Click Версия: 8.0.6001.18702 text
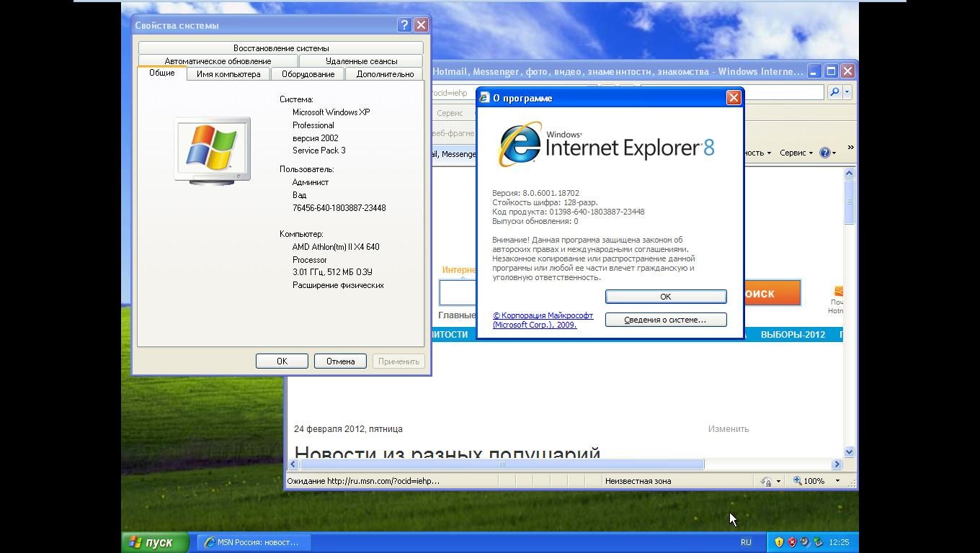Screen dimensions: 980x553 pos(535,193)
